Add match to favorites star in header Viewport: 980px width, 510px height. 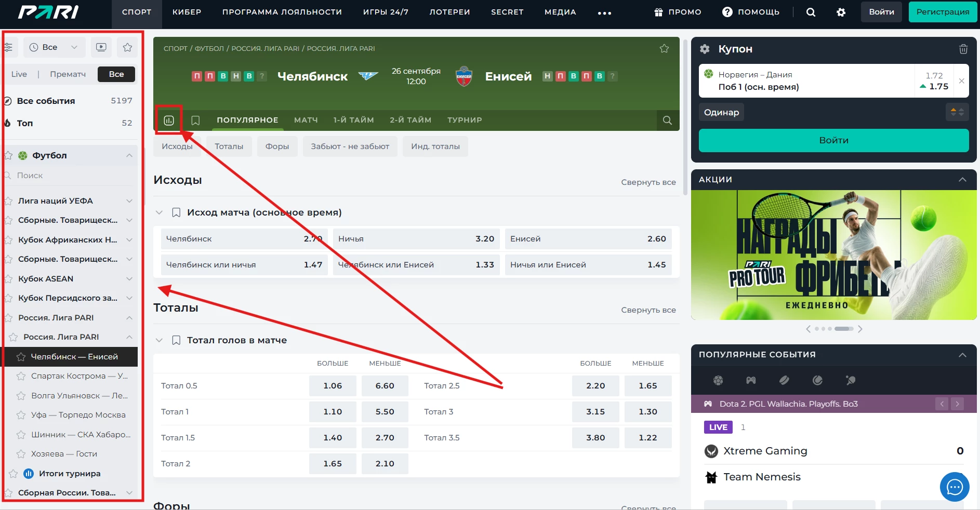pyautogui.click(x=664, y=48)
